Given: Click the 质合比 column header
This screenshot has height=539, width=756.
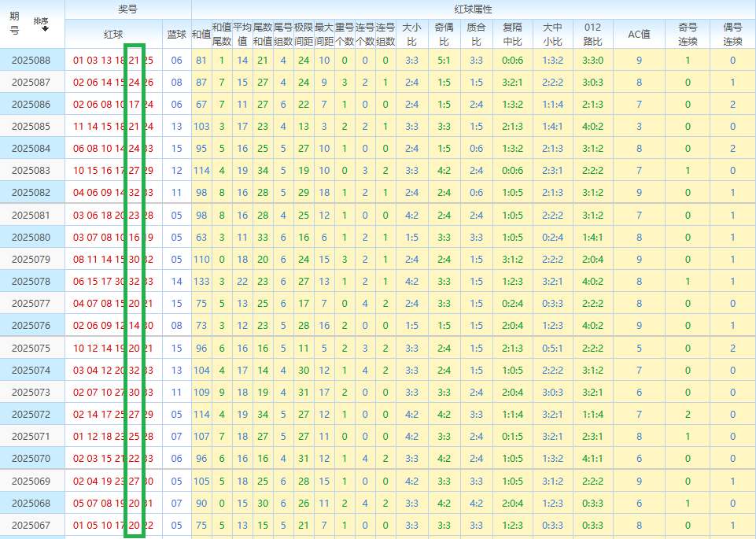Looking at the screenshot, I should (477, 35).
